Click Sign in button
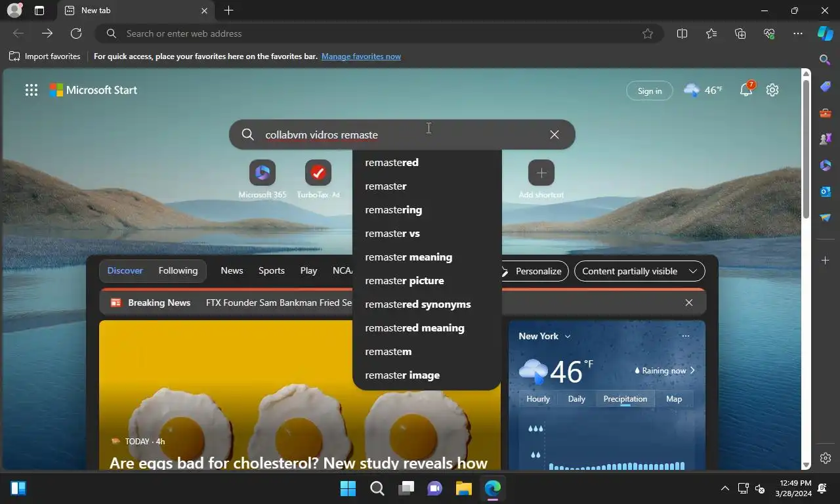Viewport: 840px width, 504px height. [650, 91]
